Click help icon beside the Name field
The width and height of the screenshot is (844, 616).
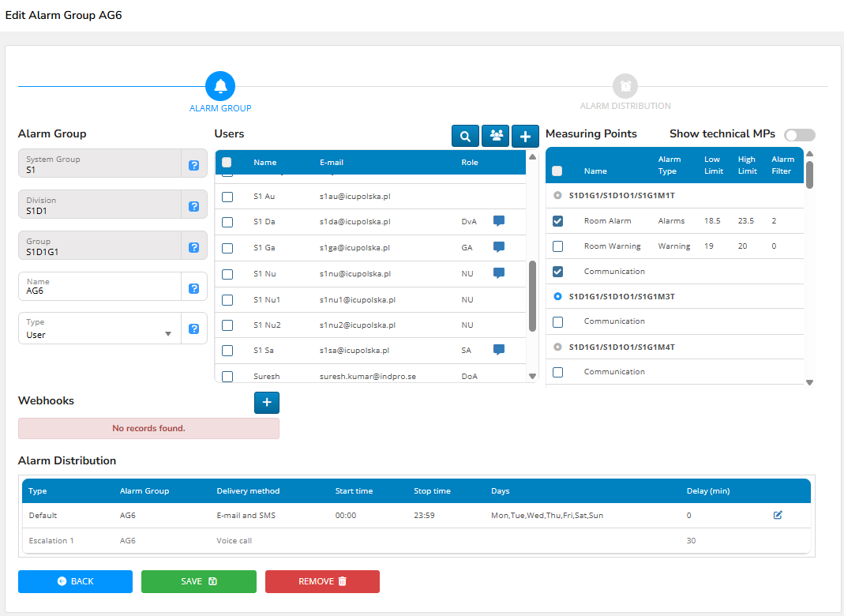coord(193,288)
